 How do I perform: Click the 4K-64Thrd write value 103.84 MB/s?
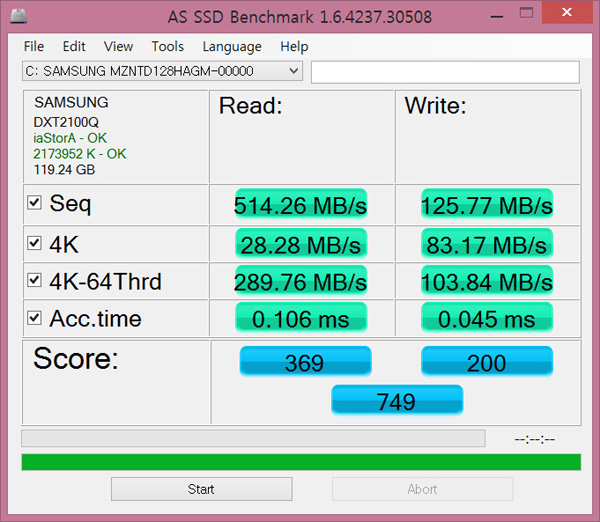[x=487, y=281]
